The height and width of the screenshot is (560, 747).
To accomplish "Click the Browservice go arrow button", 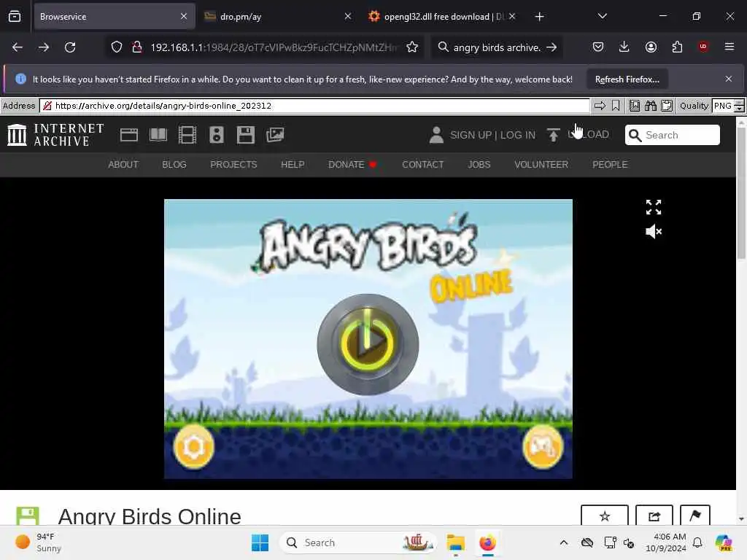I will (x=600, y=106).
